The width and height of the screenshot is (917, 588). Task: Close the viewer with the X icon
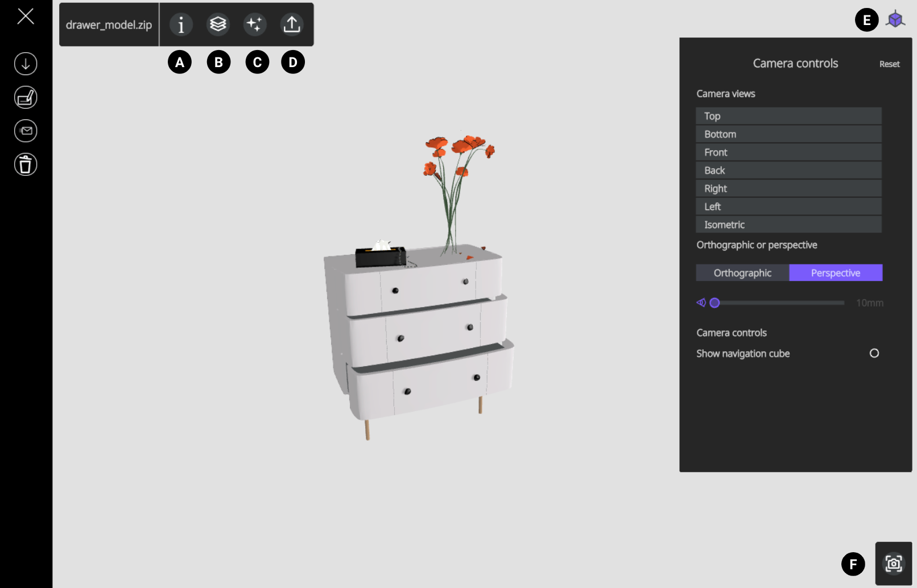pyautogui.click(x=26, y=16)
